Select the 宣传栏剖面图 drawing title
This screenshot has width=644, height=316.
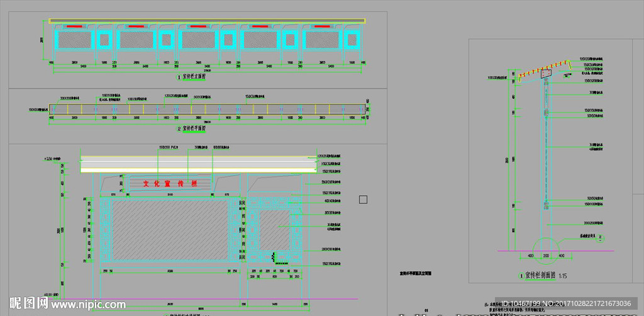click(540, 275)
